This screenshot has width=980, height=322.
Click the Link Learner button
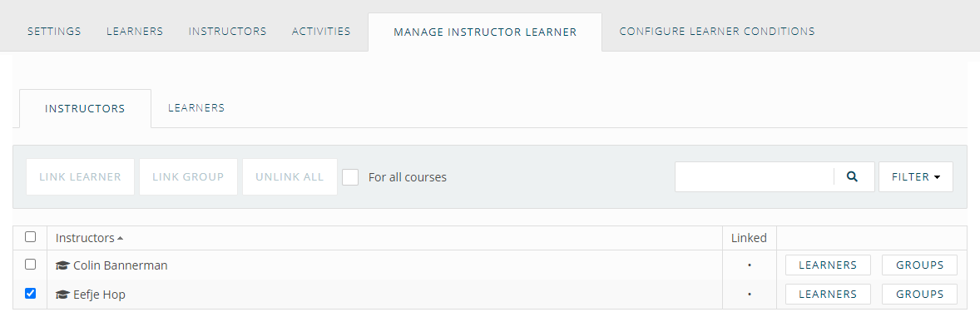click(x=80, y=177)
